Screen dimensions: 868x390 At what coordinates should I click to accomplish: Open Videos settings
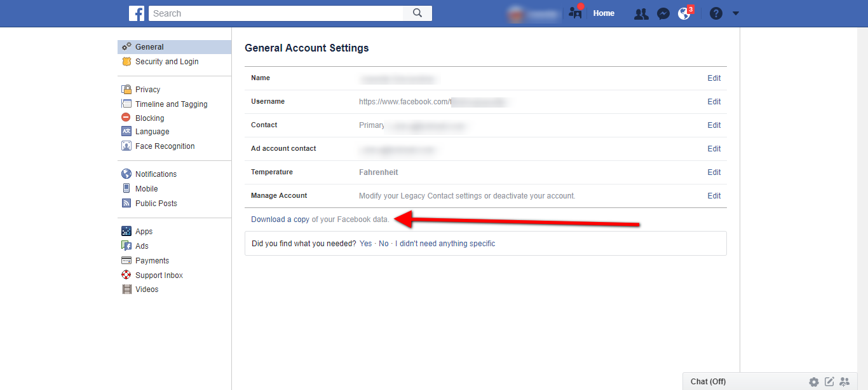147,289
